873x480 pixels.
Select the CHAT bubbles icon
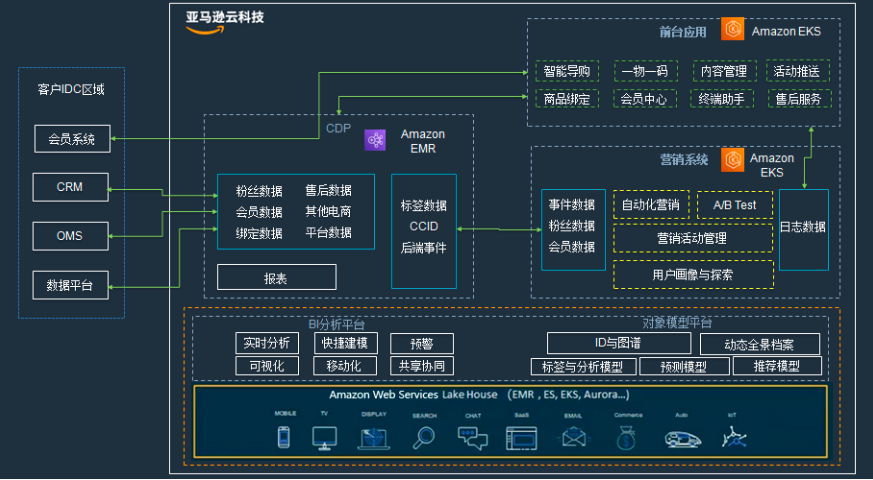473,438
